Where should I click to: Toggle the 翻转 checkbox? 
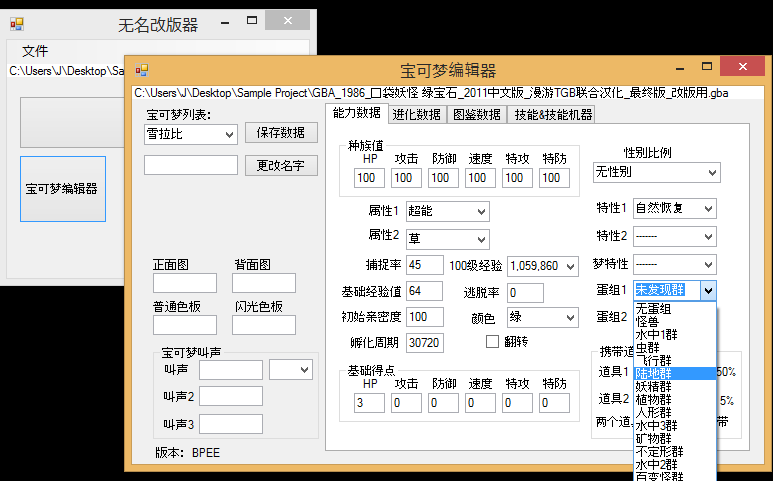click(x=492, y=342)
